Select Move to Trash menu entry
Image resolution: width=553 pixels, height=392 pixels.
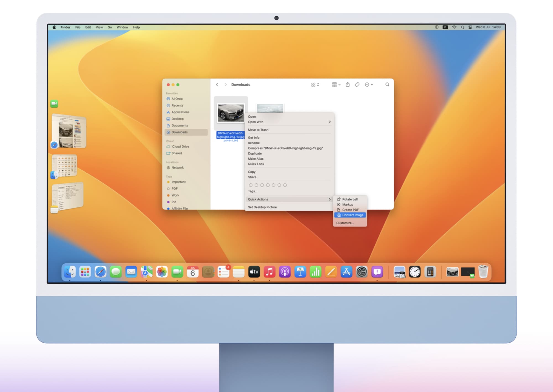[258, 130]
